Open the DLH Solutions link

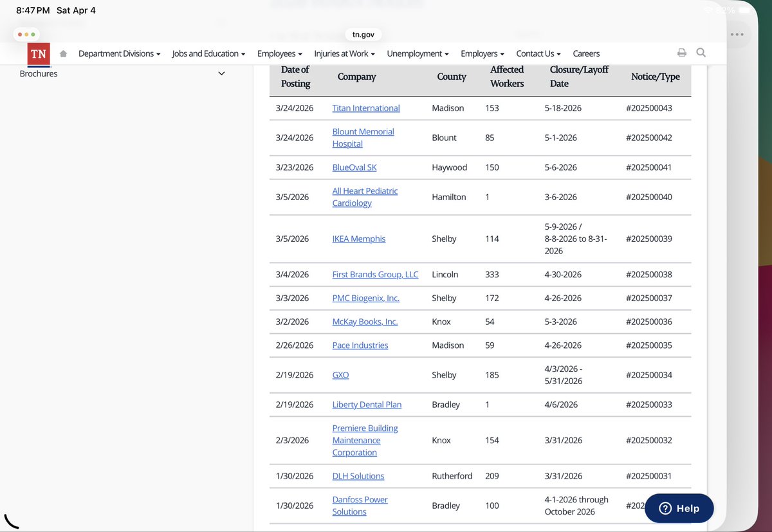358,476
